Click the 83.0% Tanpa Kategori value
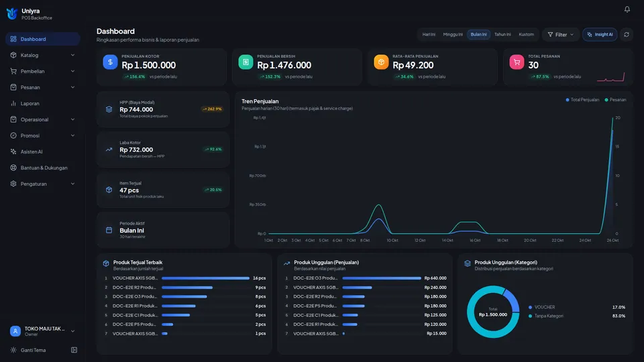 (x=619, y=316)
